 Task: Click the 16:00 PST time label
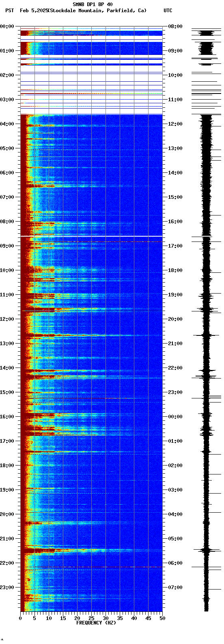click(7, 417)
